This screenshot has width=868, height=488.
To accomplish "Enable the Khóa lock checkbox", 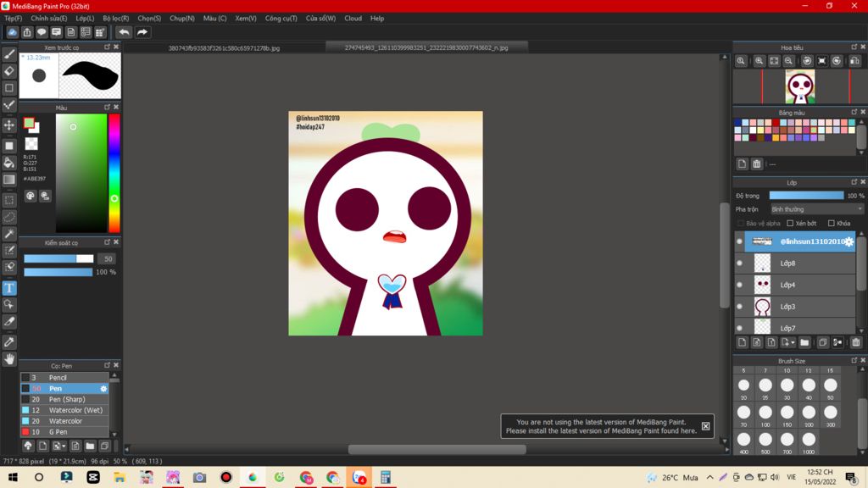I will pos(831,224).
